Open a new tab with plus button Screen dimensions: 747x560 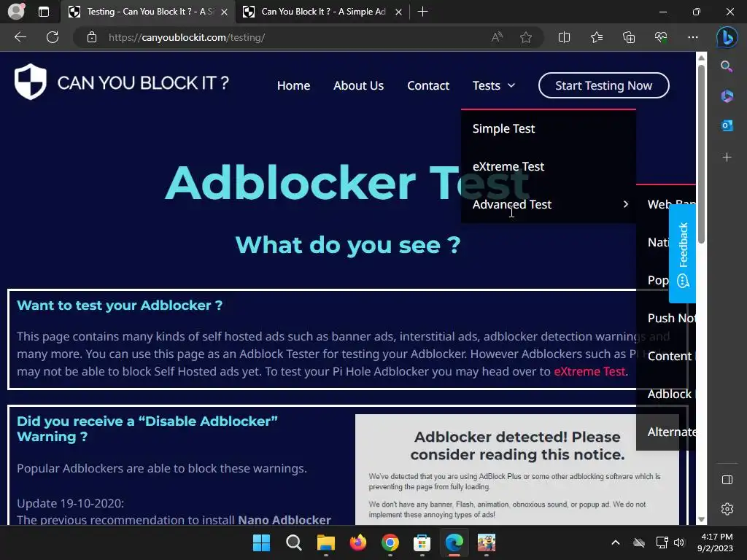tap(422, 12)
